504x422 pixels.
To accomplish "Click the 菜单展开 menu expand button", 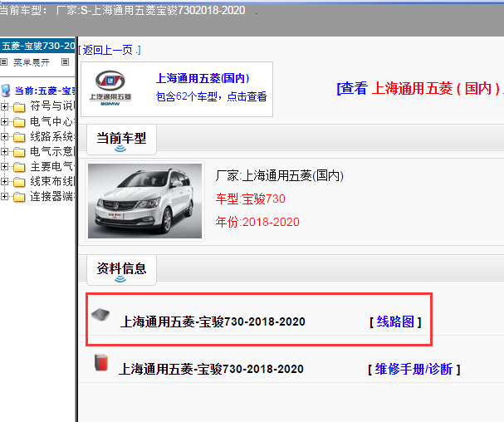I will 32,62.
